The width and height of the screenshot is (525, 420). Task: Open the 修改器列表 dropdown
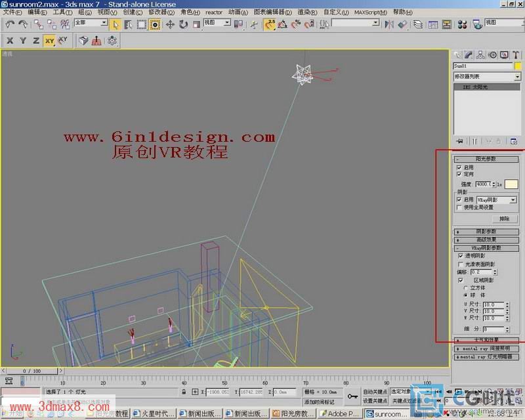[487, 76]
